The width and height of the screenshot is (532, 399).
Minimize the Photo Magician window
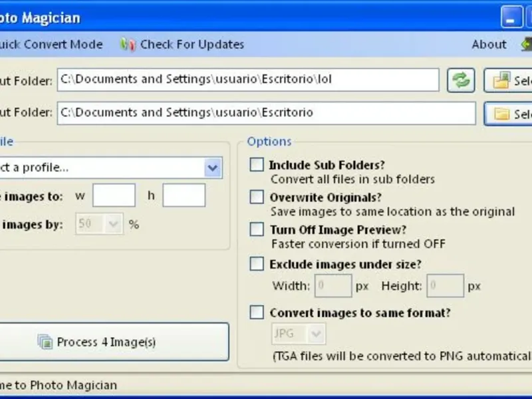pyautogui.click(x=511, y=16)
